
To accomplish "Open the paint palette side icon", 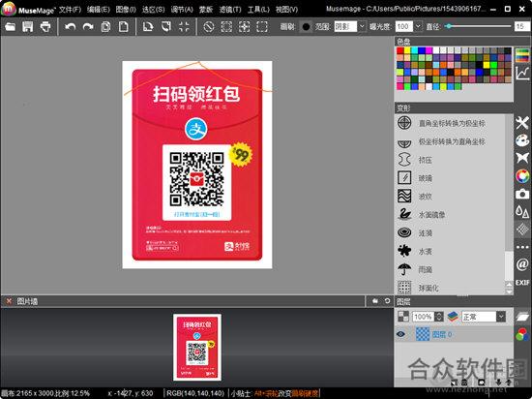I will point(522,140).
